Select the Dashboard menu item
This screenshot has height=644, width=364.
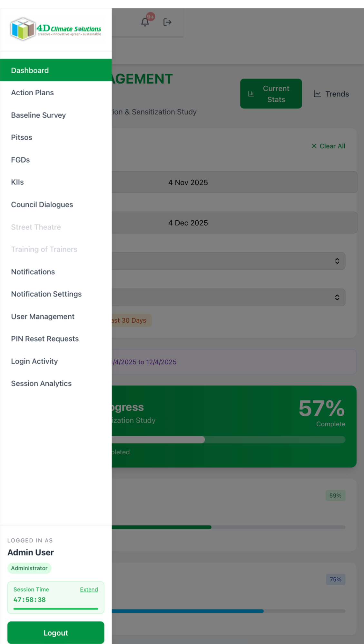click(30, 70)
